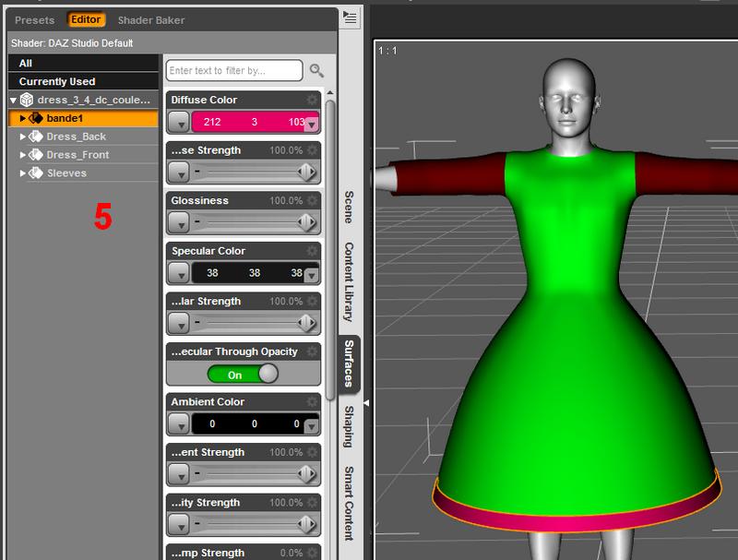The height and width of the screenshot is (560, 738).
Task: Open Diffuse Strength map dropdown button
Action: point(179,173)
